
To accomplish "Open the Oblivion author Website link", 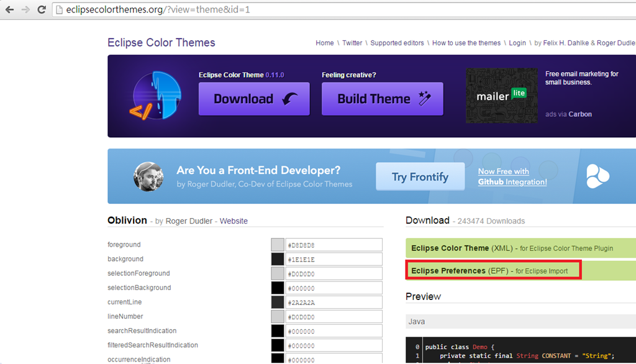I will [x=234, y=221].
